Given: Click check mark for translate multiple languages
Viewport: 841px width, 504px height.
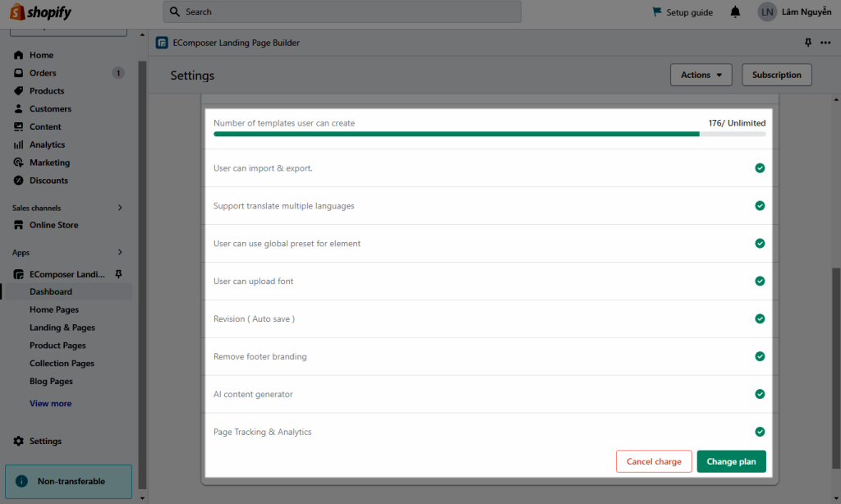Looking at the screenshot, I should pyautogui.click(x=760, y=206).
